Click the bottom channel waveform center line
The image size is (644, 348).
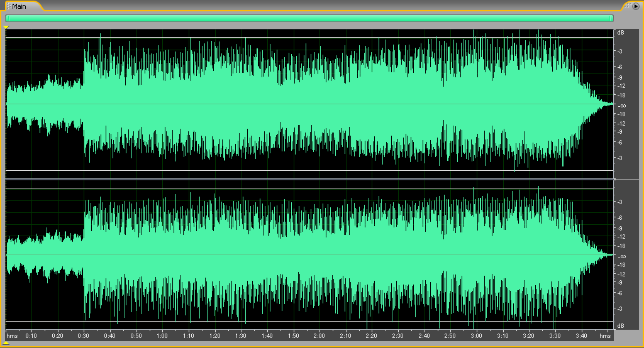tap(309, 255)
